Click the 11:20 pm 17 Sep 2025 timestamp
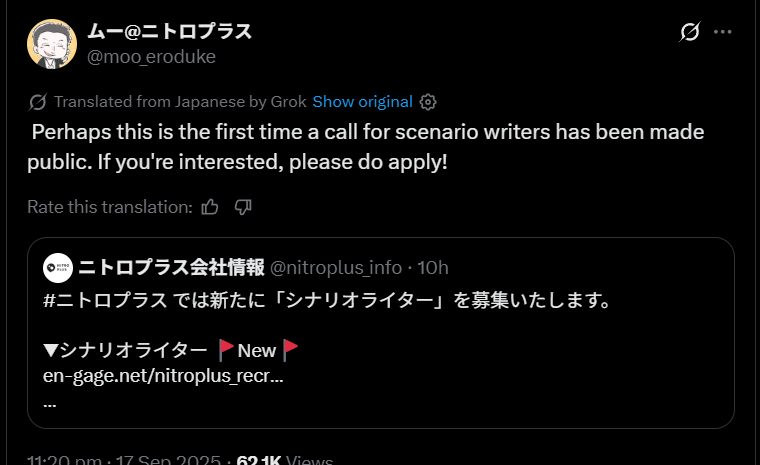Screen dimensions: 760x465 pos(125,460)
